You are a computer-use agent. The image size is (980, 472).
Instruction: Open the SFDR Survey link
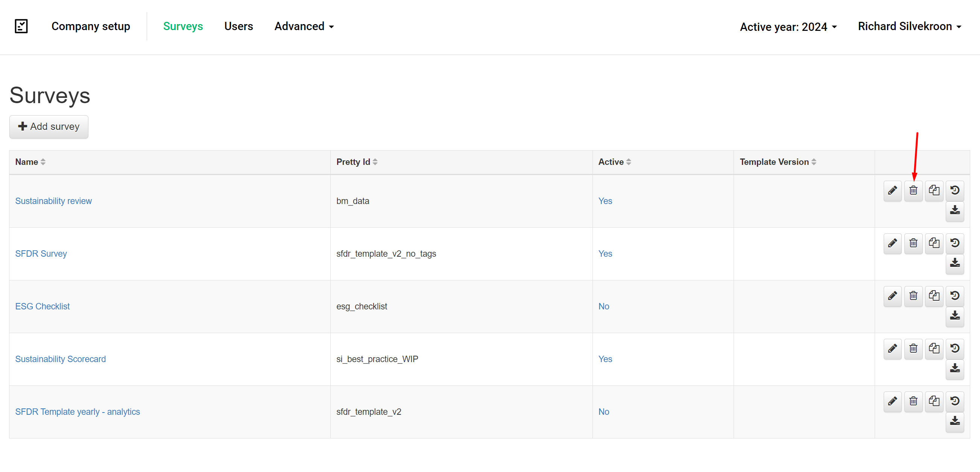(x=41, y=254)
